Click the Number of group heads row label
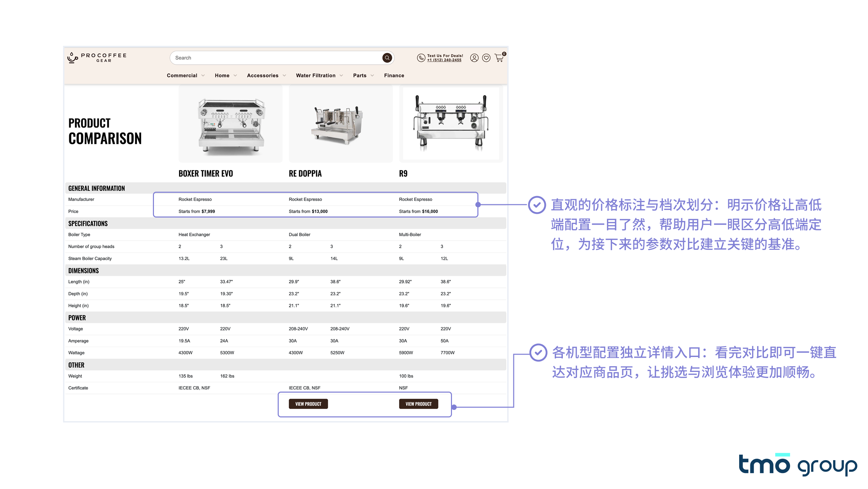 (91, 246)
